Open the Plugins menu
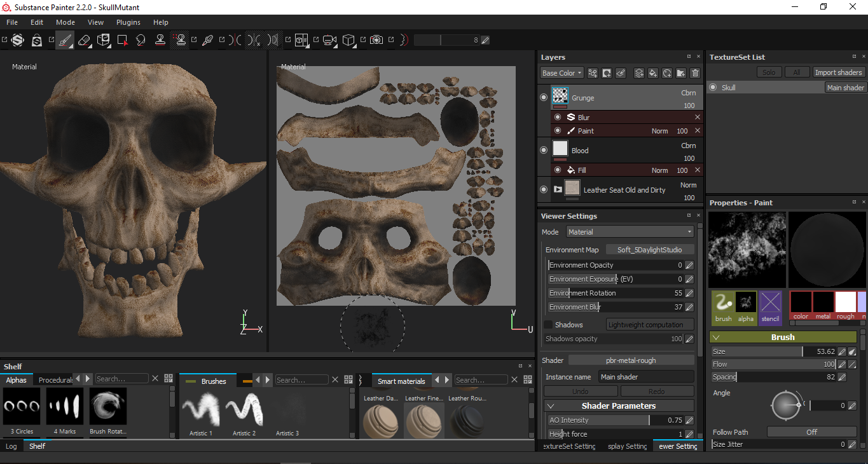Viewport: 868px width, 464px height. pos(128,22)
